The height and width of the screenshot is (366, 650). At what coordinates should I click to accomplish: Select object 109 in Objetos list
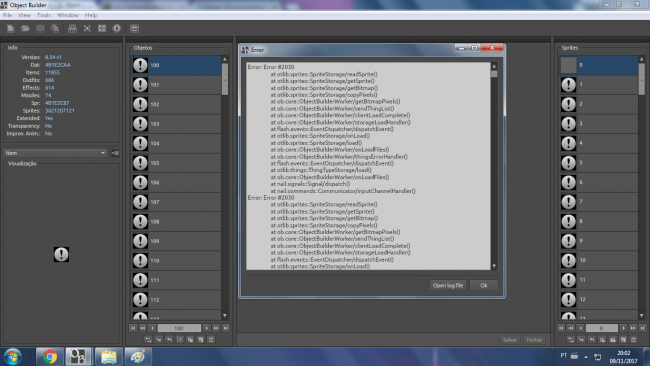tap(177, 241)
